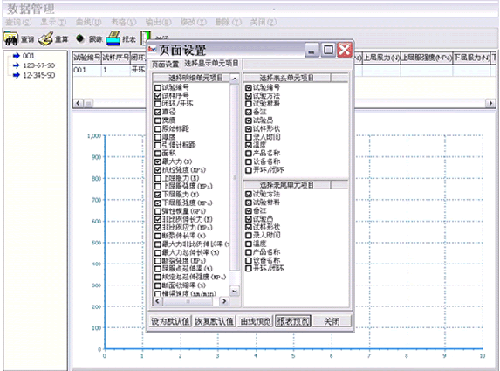The height and width of the screenshot is (371, 500).
Task: Click the data table's scroll-right arrow
Action: point(490,103)
